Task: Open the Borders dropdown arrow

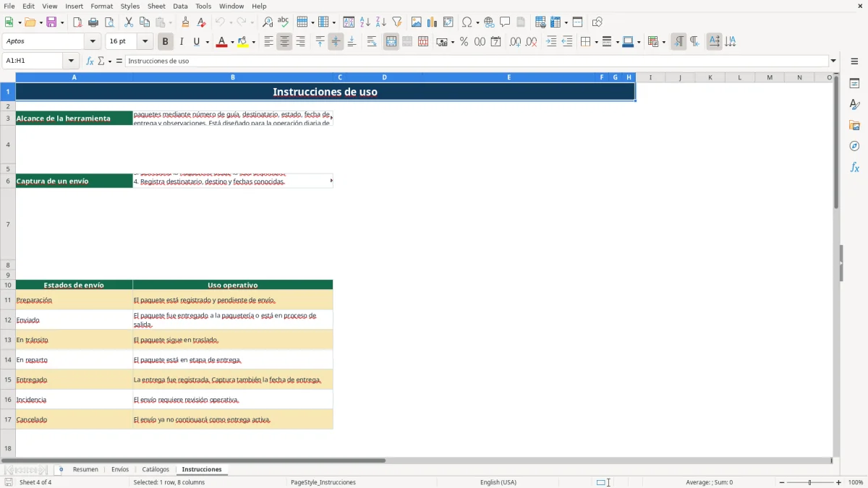Action: click(x=595, y=42)
